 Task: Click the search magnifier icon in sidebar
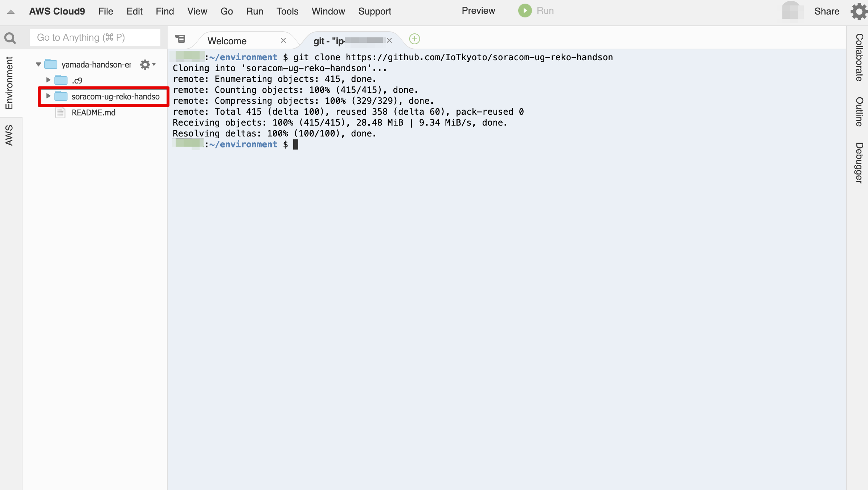click(10, 38)
